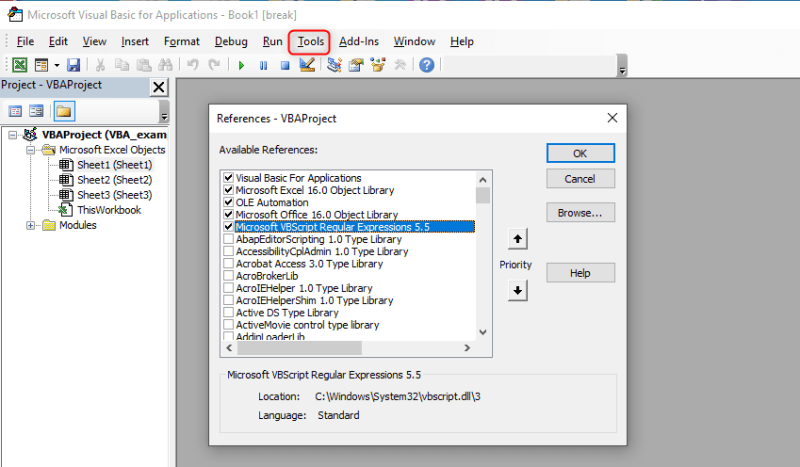Click the Paste clipboard icon
Image resolution: width=800 pixels, height=467 pixels.
pos(144,65)
